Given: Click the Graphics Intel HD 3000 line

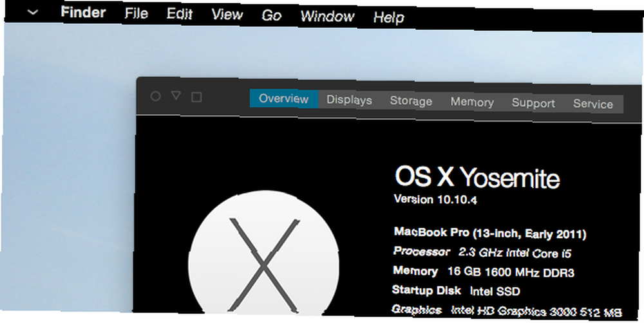Looking at the screenshot, I should 507,311.
